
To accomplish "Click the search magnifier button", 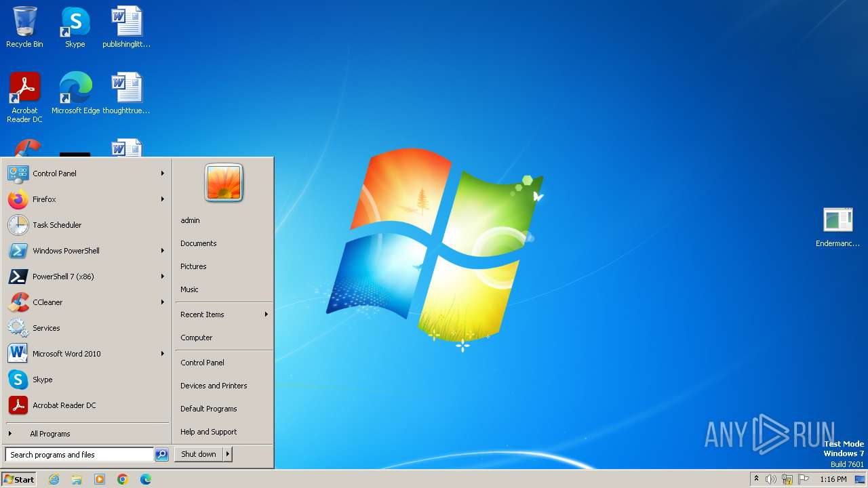I will point(161,455).
